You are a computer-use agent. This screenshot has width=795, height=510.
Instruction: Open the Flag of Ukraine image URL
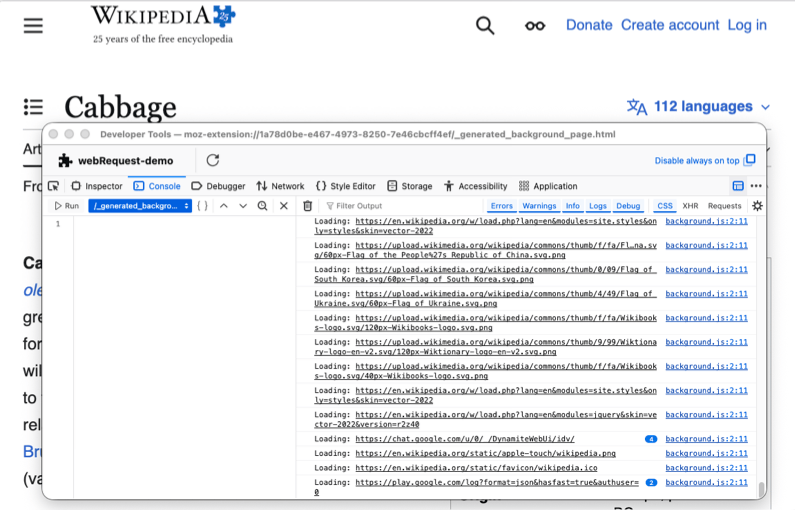(485, 299)
